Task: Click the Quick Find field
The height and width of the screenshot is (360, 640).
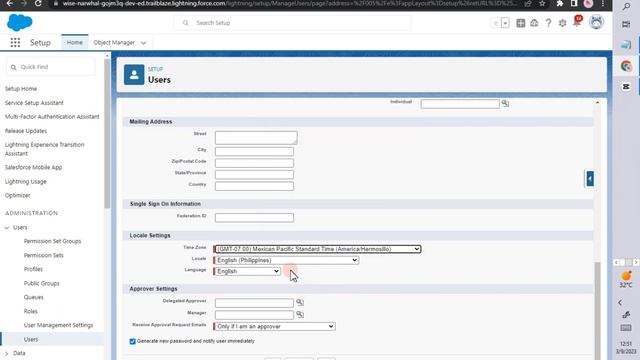Action: [x=51, y=67]
